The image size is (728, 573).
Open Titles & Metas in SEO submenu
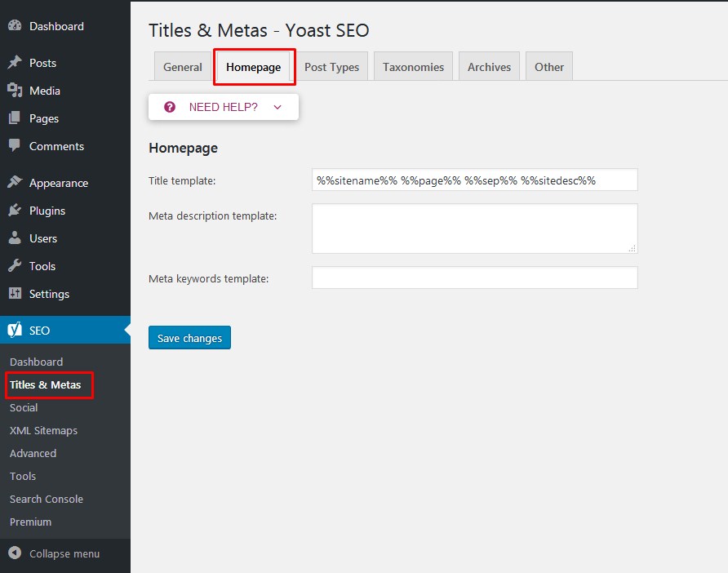45,385
